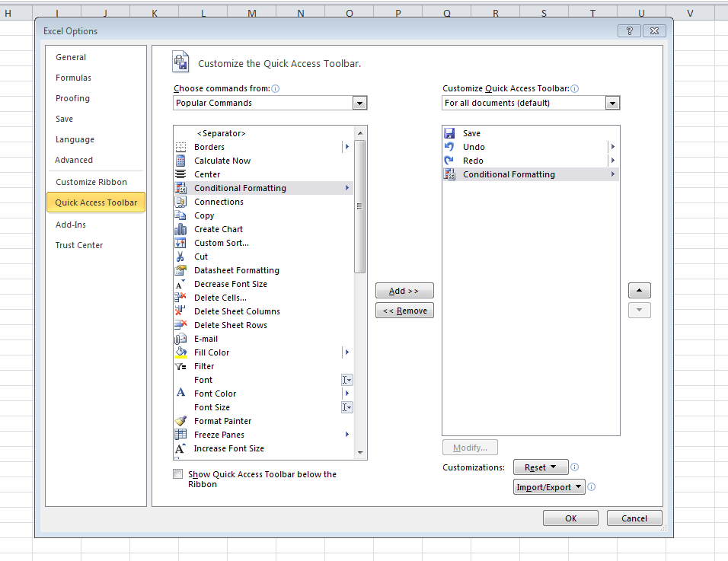Click the Copy icon in commands list
The image size is (728, 561).
[180, 215]
